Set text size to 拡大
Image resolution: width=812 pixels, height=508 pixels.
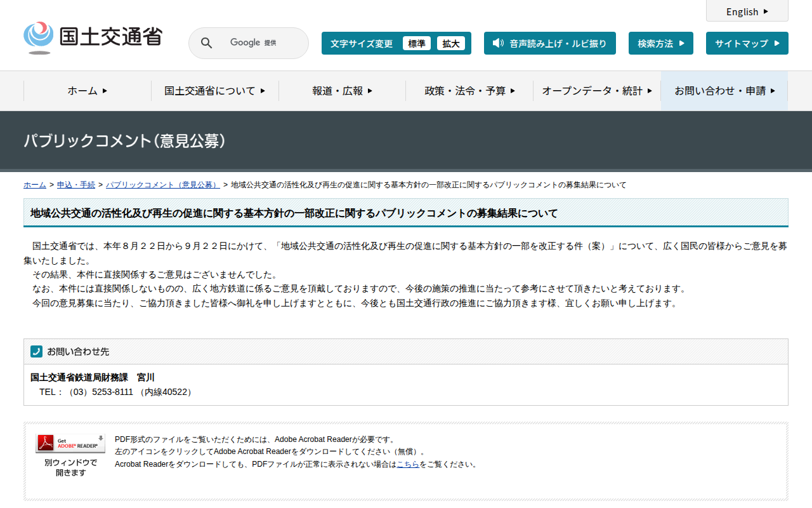click(x=451, y=43)
